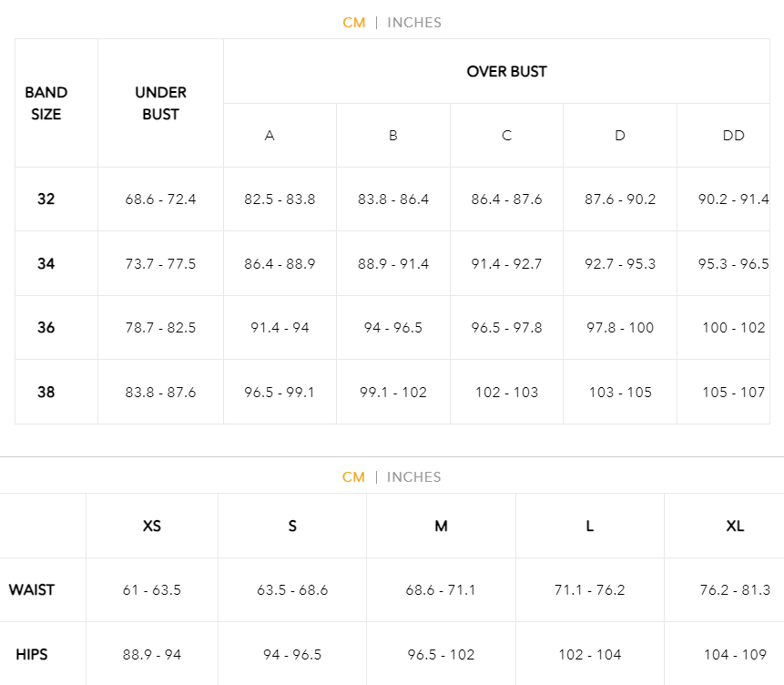Click the HIPS row label
Viewport: 784px width, 685px height.
tap(32, 654)
